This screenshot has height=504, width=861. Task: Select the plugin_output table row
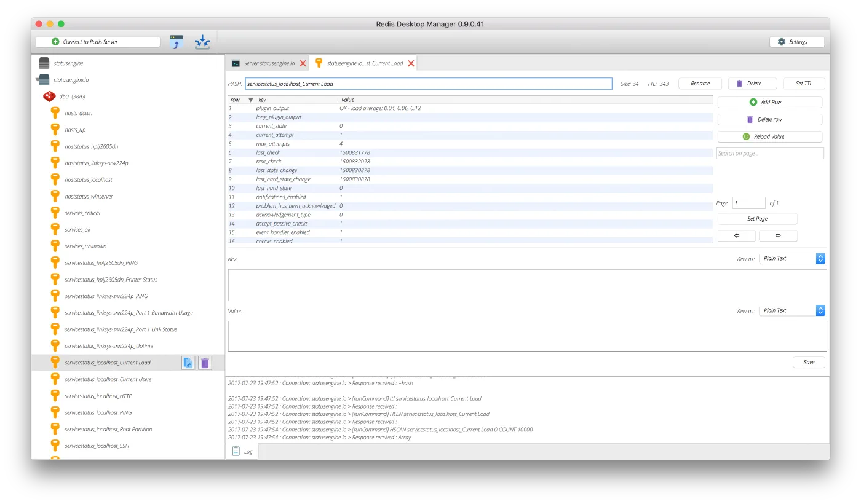pos(470,108)
